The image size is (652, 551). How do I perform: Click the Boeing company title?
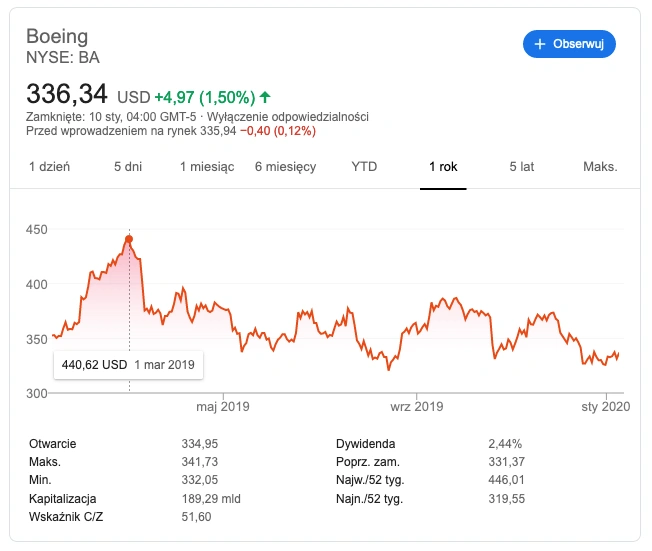[57, 37]
